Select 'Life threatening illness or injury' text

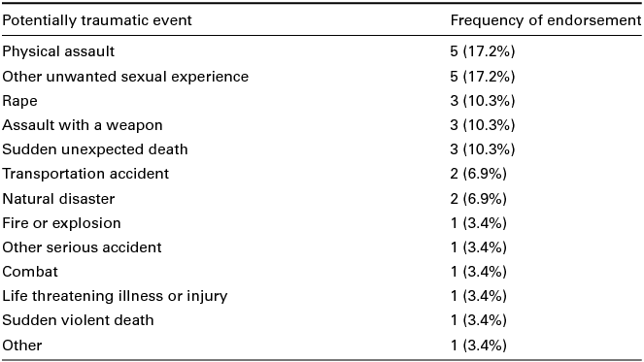(115, 296)
